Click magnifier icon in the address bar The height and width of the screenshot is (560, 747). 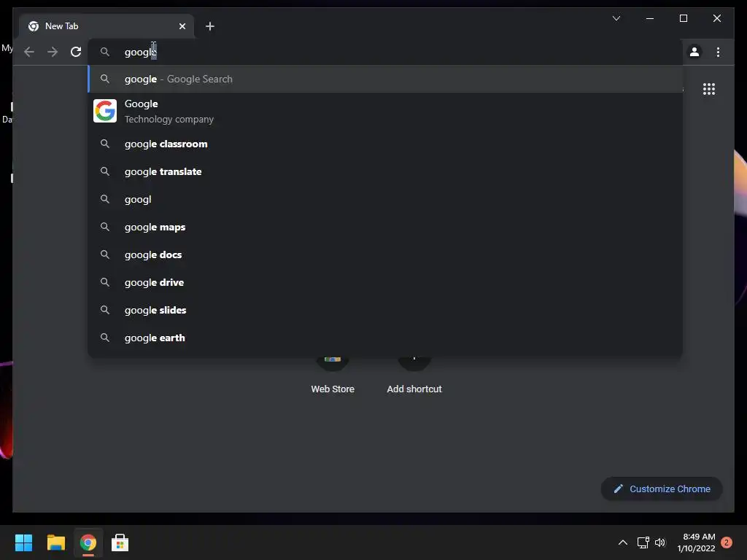105,52
